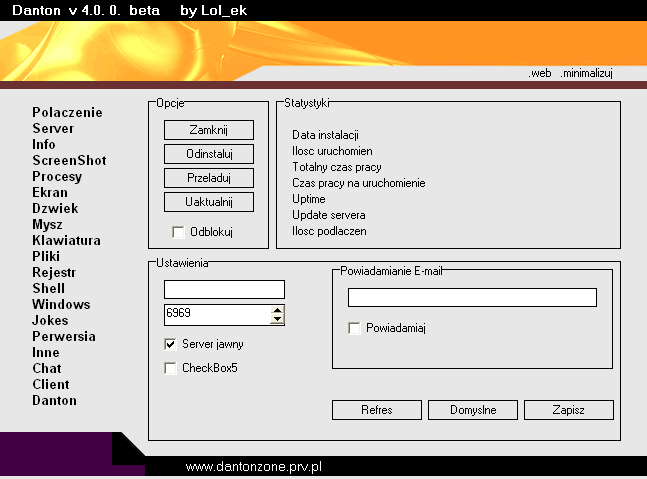Increase port value with up arrow
This screenshot has width=647, height=479.
coord(278,310)
